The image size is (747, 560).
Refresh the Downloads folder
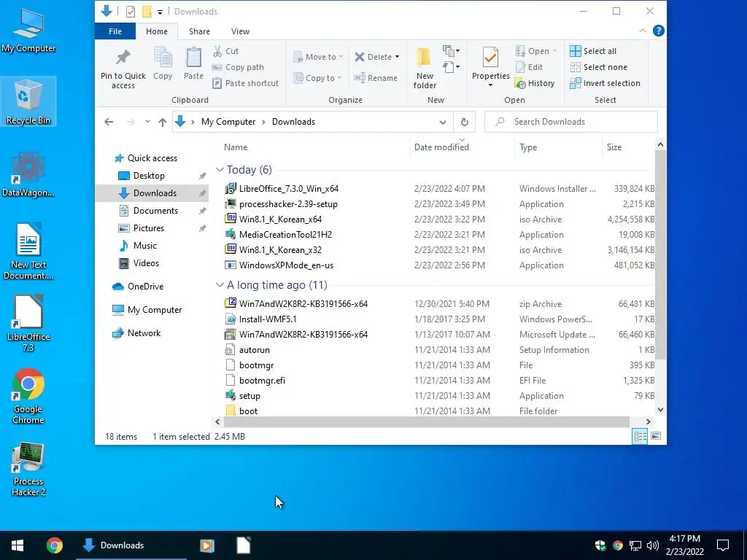pos(464,122)
